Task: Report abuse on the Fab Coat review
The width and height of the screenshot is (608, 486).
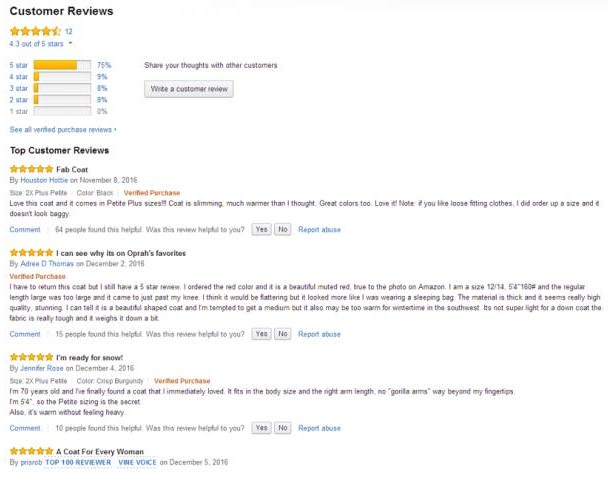Action: pos(319,229)
